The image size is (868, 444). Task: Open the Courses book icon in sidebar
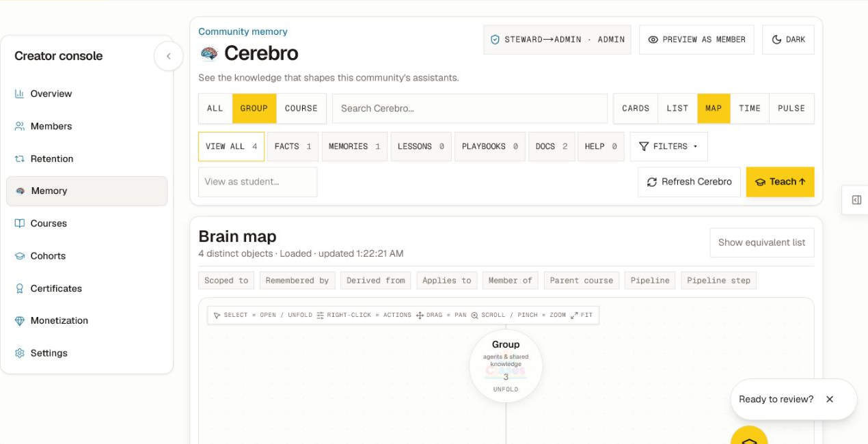point(19,223)
